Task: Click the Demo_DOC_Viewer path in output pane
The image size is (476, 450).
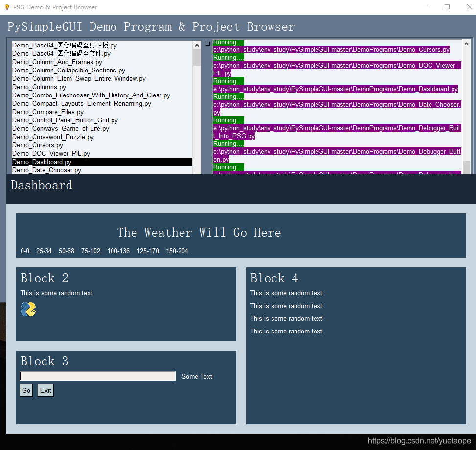Action: click(x=337, y=69)
